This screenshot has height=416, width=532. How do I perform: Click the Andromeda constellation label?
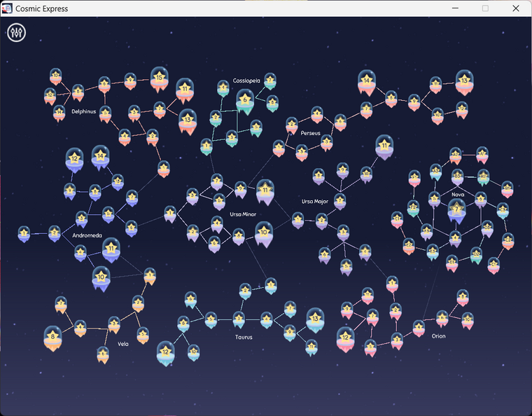87,235
